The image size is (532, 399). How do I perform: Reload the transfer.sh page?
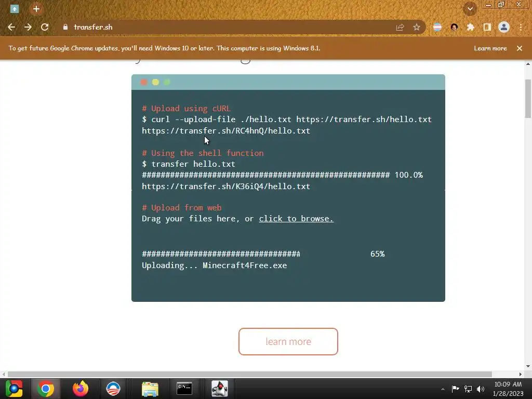[x=45, y=27]
